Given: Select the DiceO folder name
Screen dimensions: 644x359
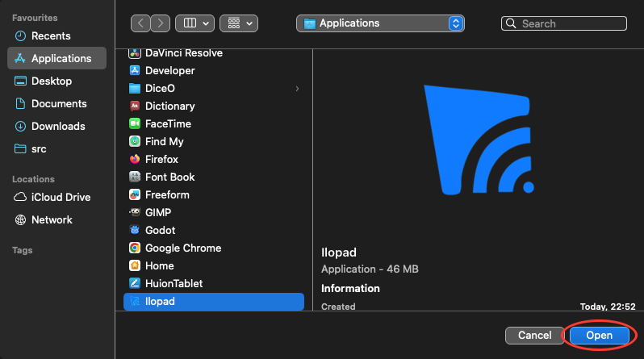Looking at the screenshot, I should [x=160, y=88].
